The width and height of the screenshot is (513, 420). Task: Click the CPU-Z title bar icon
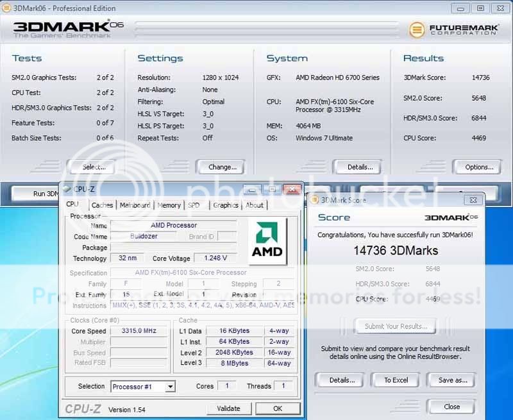(x=67, y=189)
